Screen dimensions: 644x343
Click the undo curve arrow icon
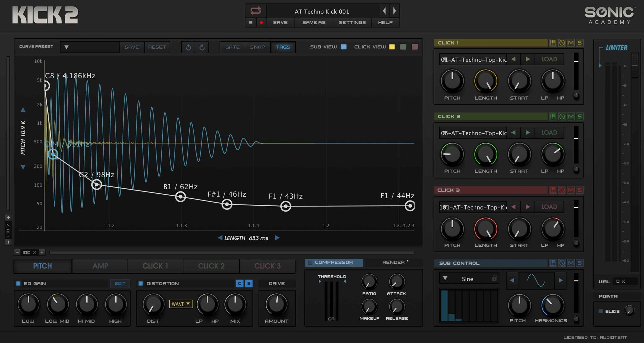click(x=188, y=47)
